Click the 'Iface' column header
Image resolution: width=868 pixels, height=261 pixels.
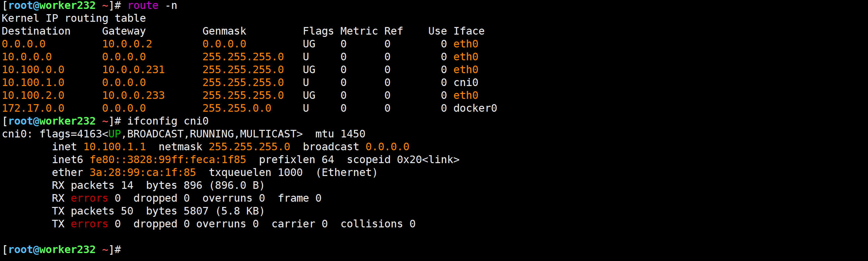tap(469, 31)
